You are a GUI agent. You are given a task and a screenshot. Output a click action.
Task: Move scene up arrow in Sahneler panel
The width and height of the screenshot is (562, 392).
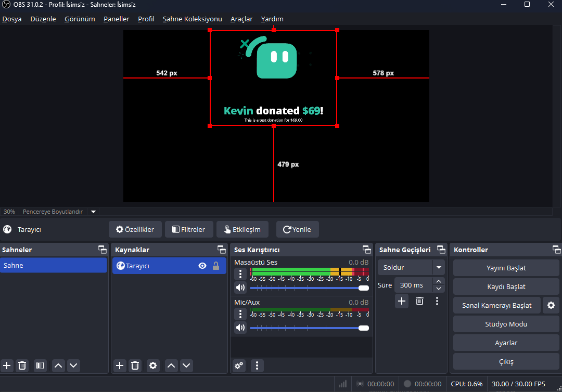[x=58, y=365]
